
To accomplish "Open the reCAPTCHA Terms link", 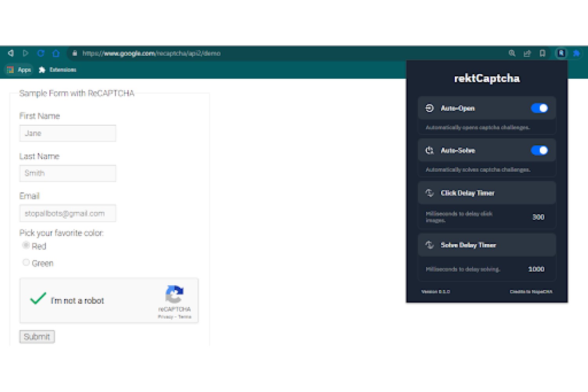I will pyautogui.click(x=185, y=317).
